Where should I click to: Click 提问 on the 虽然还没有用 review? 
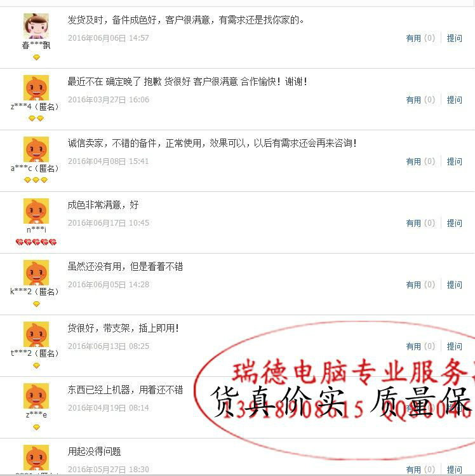coord(455,285)
